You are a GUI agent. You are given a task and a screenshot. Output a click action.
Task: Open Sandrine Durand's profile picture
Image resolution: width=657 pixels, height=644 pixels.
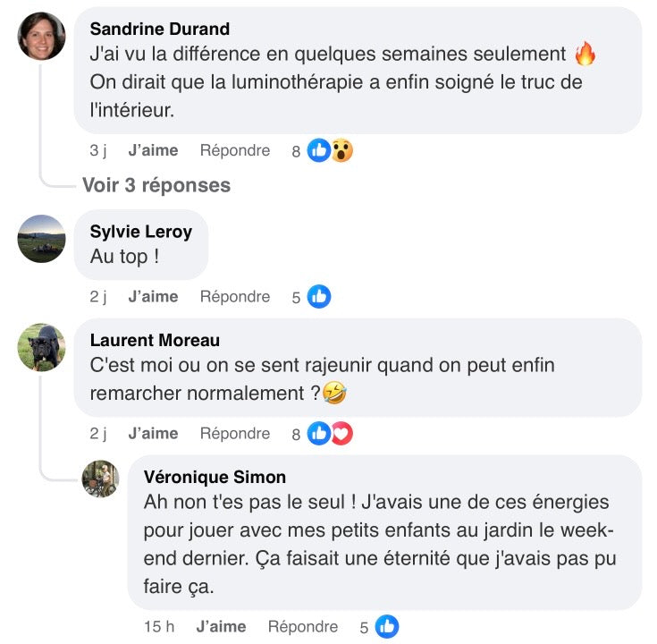(x=41, y=37)
